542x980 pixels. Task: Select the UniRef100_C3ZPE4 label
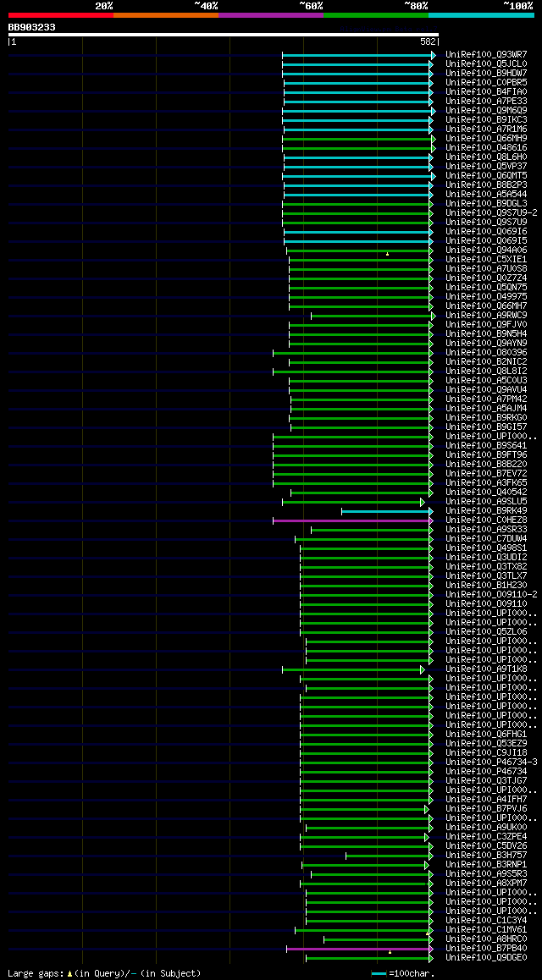486,837
